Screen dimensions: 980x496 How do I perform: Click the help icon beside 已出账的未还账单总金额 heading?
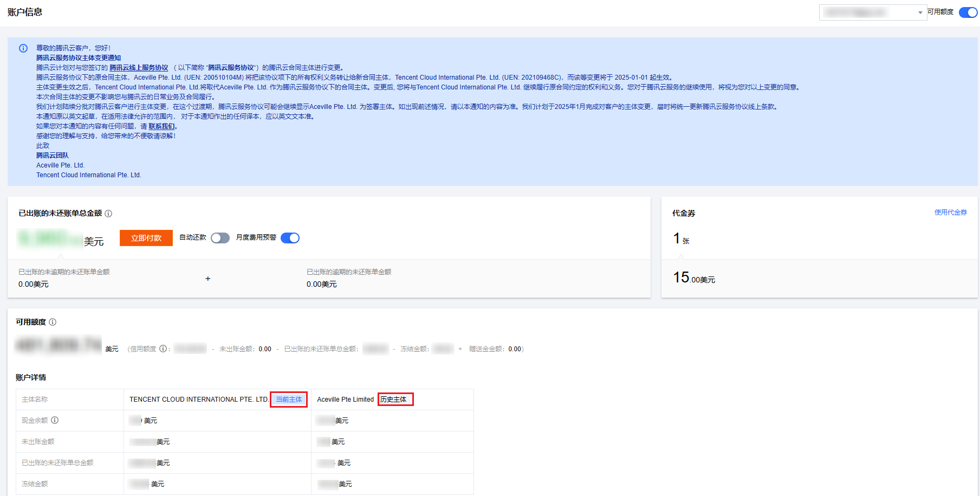pyautogui.click(x=108, y=214)
